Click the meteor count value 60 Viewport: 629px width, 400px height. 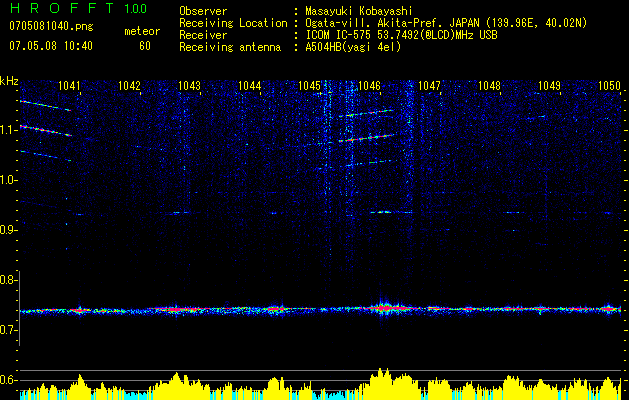tap(145, 46)
